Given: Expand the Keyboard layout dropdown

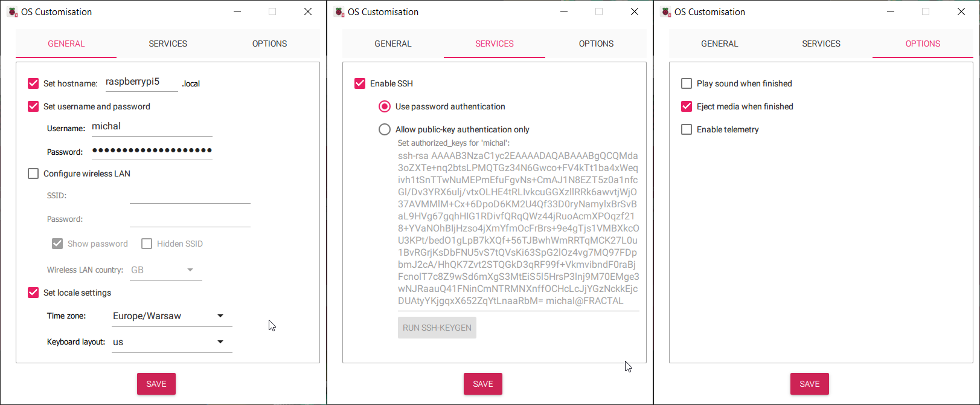Looking at the screenshot, I should pyautogui.click(x=171, y=342).
